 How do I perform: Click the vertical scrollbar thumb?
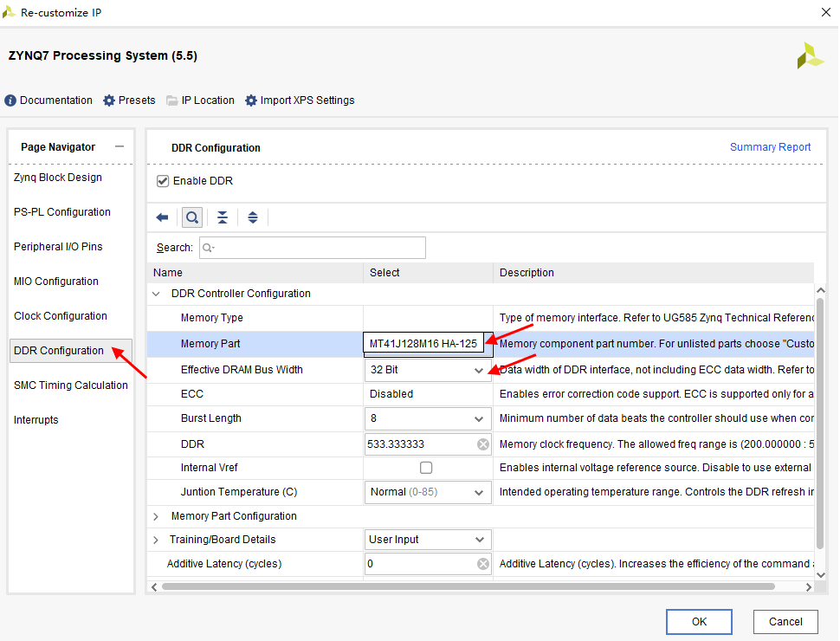tap(820, 424)
